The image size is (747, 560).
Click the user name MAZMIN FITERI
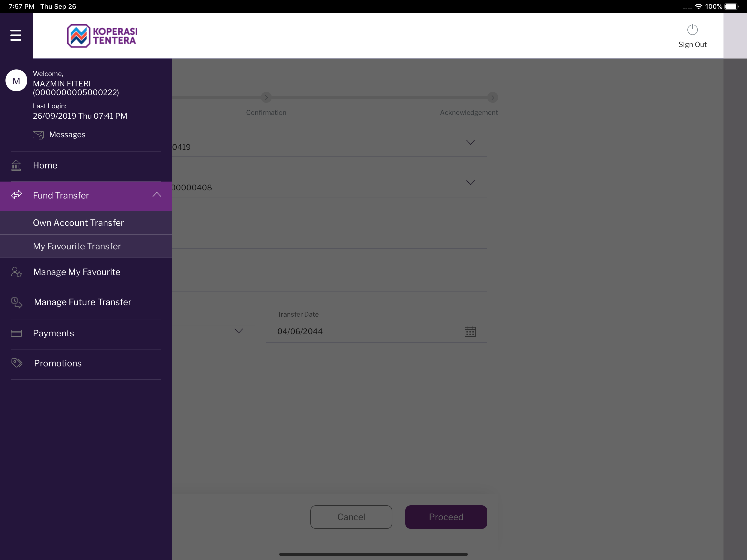[x=62, y=83]
